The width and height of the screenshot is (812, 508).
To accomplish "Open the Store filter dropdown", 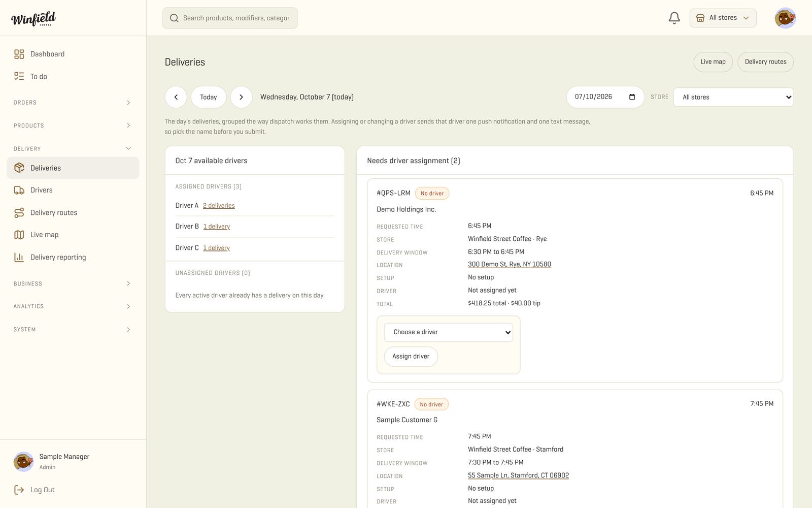I will coord(733,97).
